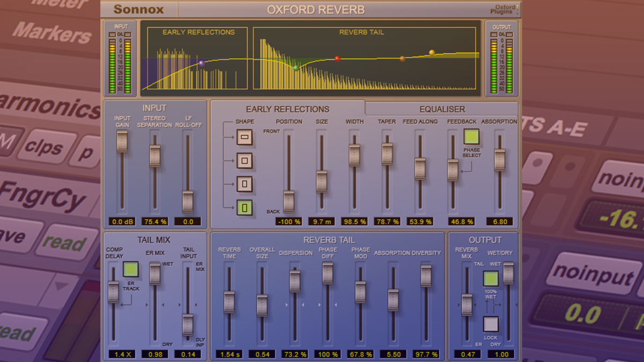Click the Comp Delay value 1.4 X
Viewport: 644px width, 362px height.
coord(122,354)
